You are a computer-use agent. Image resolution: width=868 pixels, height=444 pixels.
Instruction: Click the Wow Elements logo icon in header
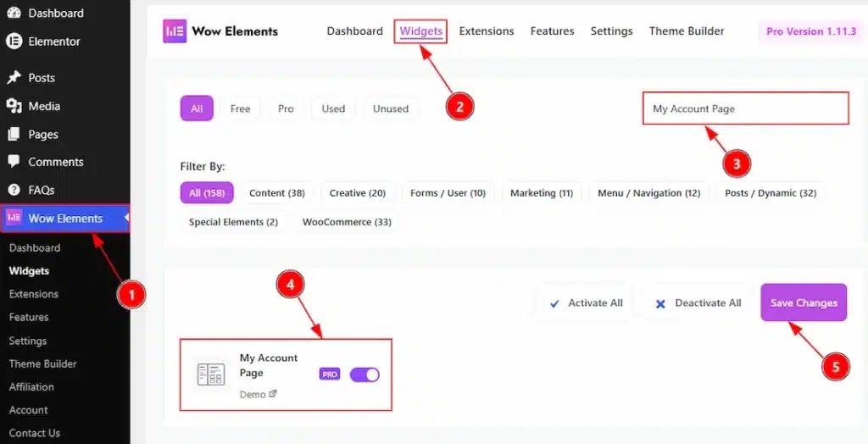pos(175,31)
